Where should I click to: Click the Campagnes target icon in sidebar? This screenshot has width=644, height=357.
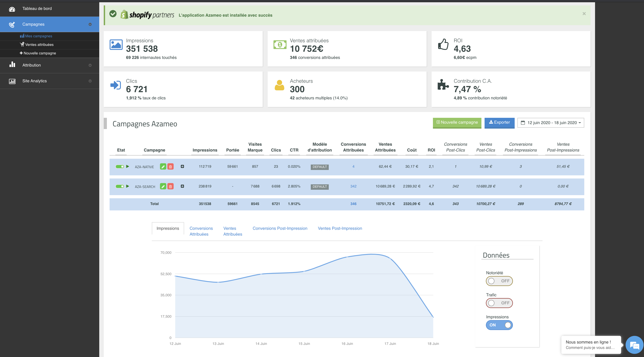click(12, 25)
